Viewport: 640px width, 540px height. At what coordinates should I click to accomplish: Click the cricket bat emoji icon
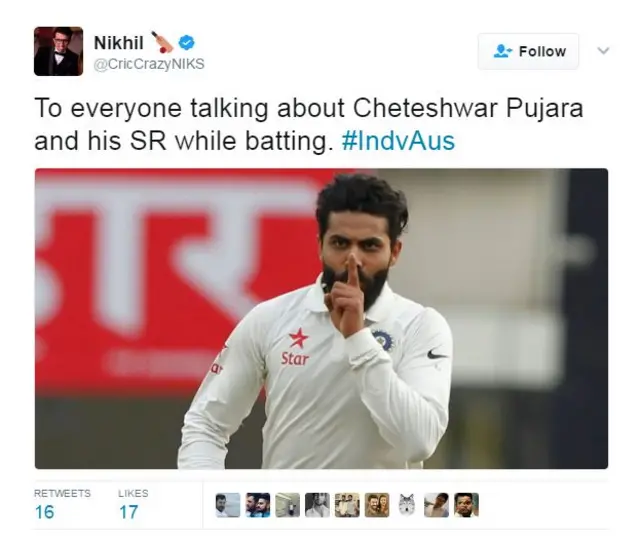pos(162,42)
